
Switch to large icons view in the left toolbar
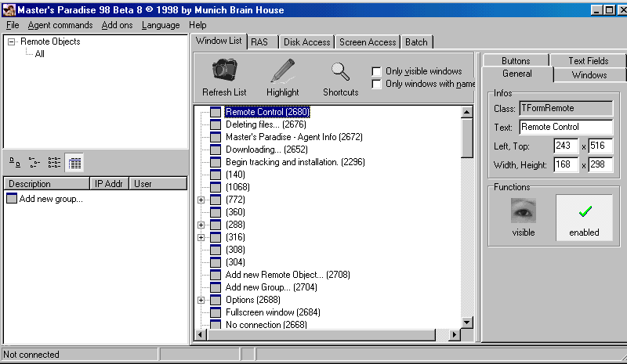pos(16,163)
